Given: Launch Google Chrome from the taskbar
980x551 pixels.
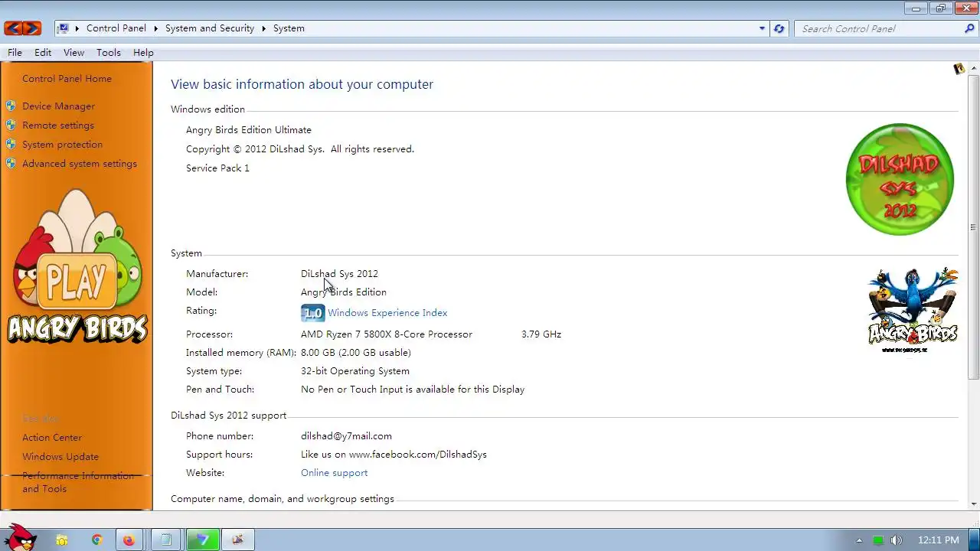Looking at the screenshot, I should click(96, 540).
